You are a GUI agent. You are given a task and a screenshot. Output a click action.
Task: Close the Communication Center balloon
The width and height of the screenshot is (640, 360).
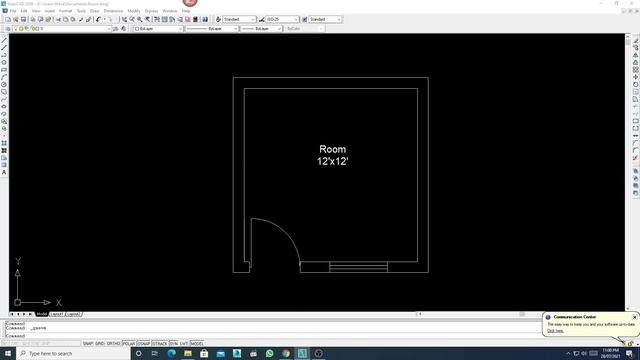634,317
